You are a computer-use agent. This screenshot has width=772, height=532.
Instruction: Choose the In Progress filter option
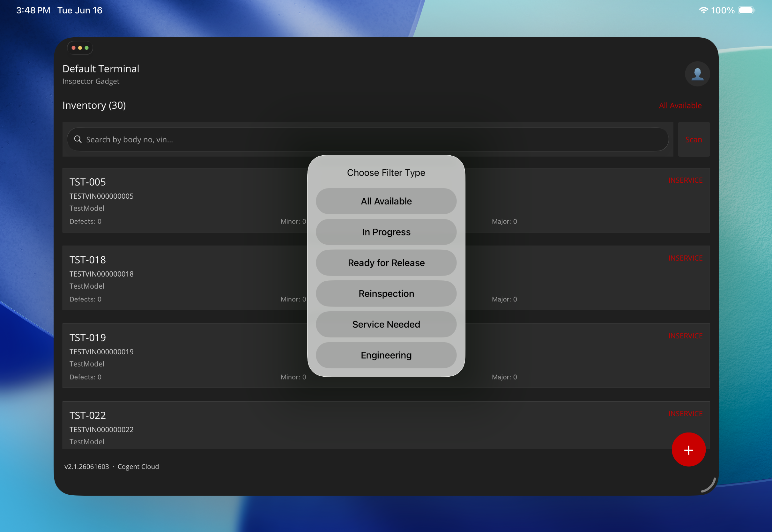point(386,232)
